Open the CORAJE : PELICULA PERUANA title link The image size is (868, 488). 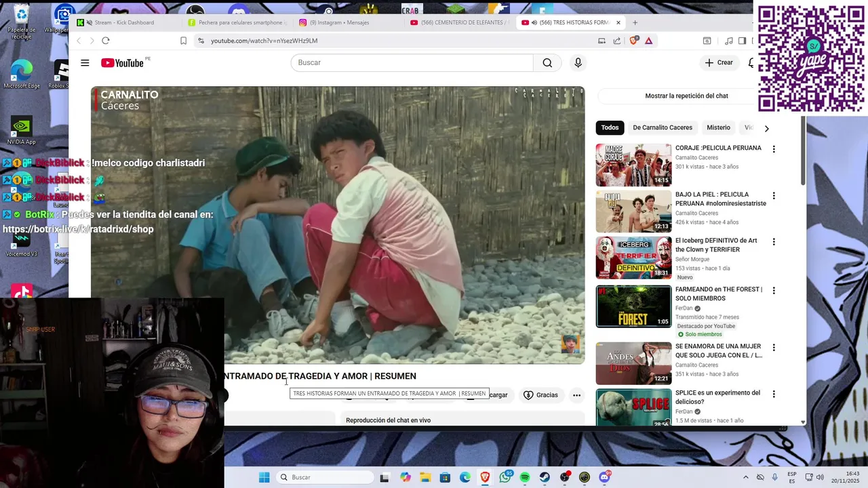point(718,148)
